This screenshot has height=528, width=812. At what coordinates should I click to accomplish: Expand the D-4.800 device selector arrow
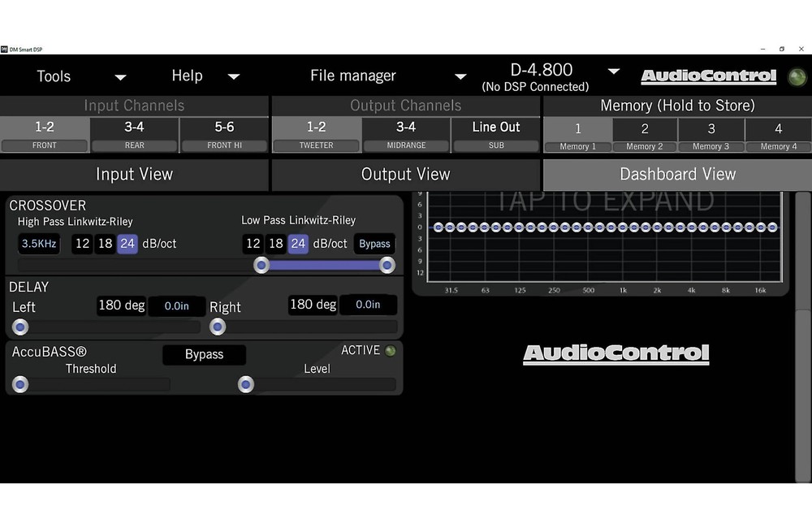(614, 71)
